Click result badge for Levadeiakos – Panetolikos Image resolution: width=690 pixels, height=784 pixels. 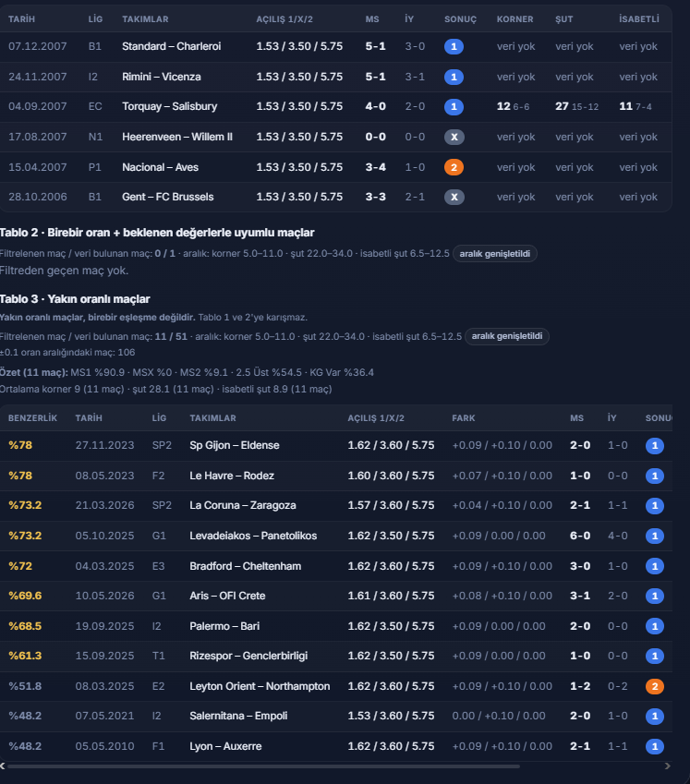(x=655, y=536)
